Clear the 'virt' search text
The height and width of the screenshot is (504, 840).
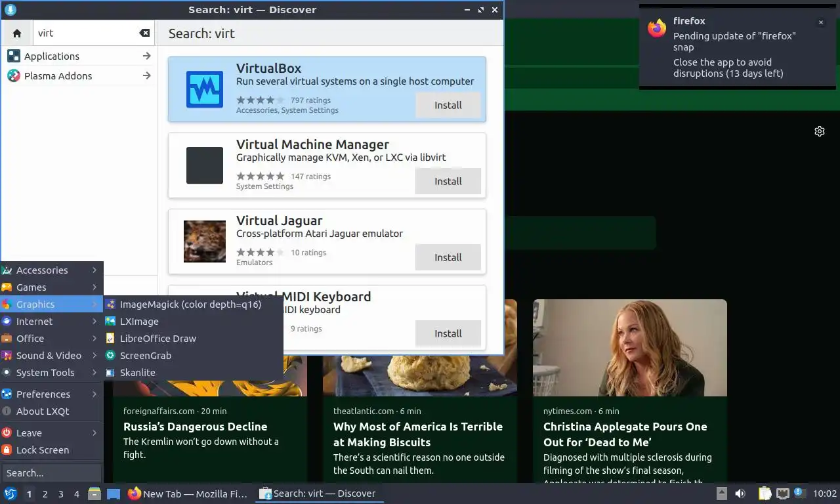[144, 33]
